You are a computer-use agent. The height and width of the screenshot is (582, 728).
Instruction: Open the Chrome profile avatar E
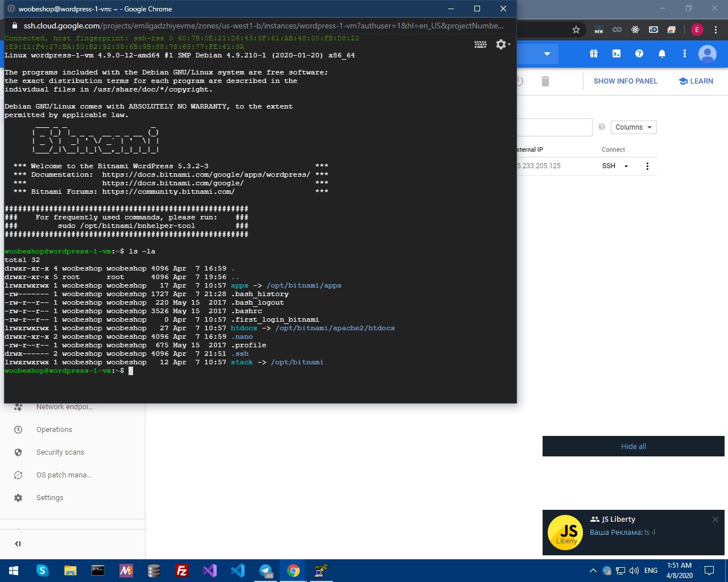point(697,30)
